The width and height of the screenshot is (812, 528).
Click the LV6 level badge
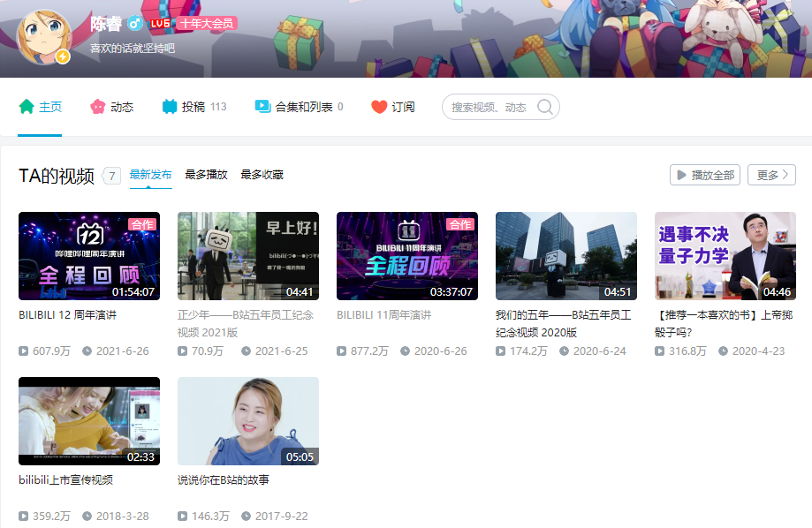(160, 23)
